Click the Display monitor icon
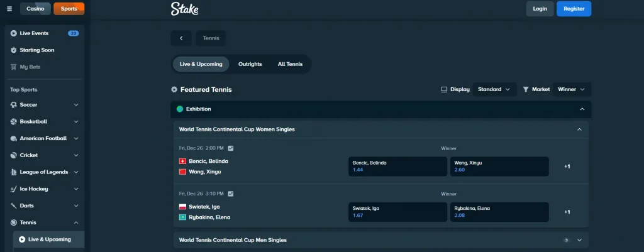The height and width of the screenshot is (252, 644). tap(444, 89)
